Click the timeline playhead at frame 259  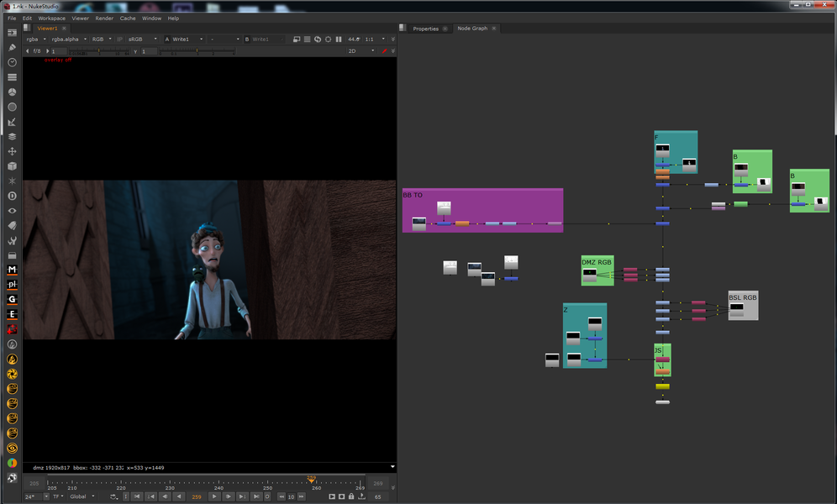point(311,480)
